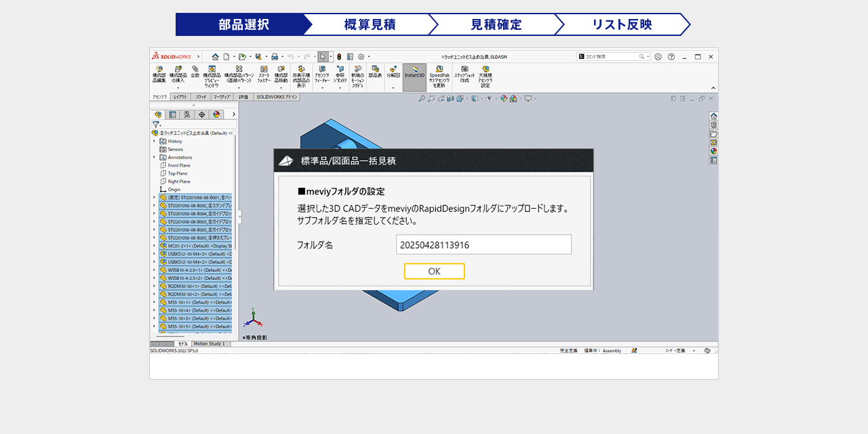Open the options gear dropdown arrow
868x434 pixels.
point(369,57)
